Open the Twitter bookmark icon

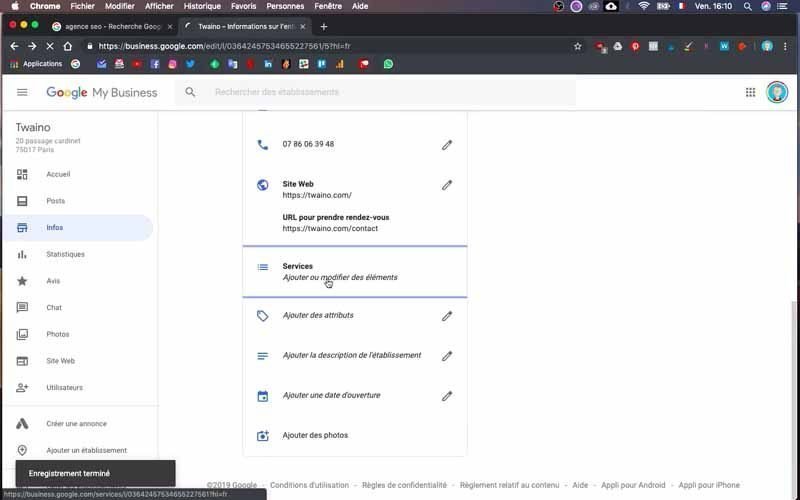click(x=190, y=64)
